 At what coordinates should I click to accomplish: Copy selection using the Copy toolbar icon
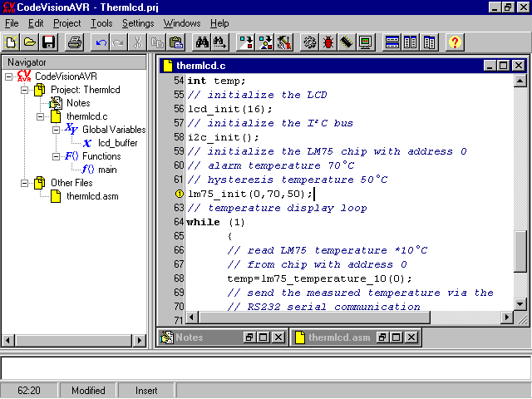click(x=157, y=42)
